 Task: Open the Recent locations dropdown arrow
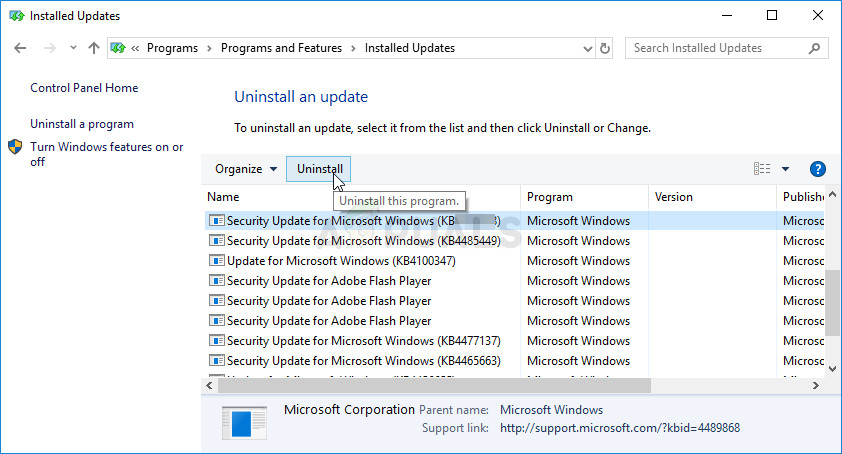(72, 48)
